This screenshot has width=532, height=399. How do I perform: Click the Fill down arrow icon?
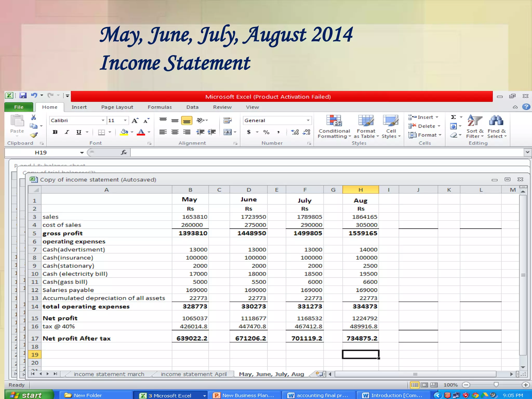[453, 126]
